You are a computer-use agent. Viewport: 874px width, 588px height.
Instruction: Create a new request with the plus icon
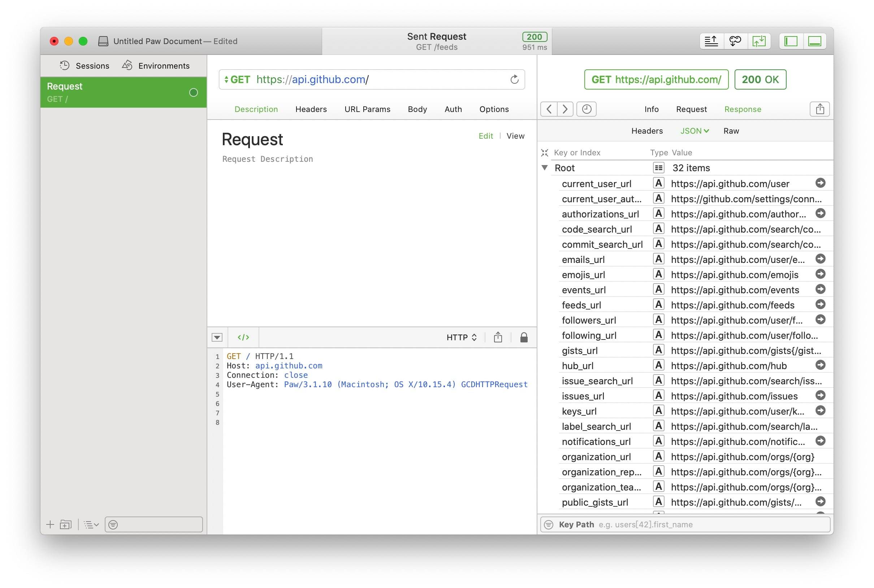point(51,524)
